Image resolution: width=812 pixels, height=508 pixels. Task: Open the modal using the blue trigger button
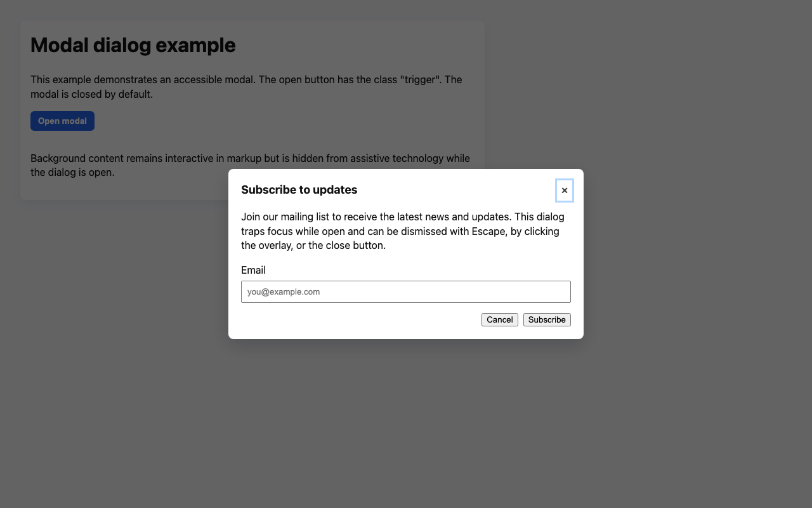pos(62,121)
